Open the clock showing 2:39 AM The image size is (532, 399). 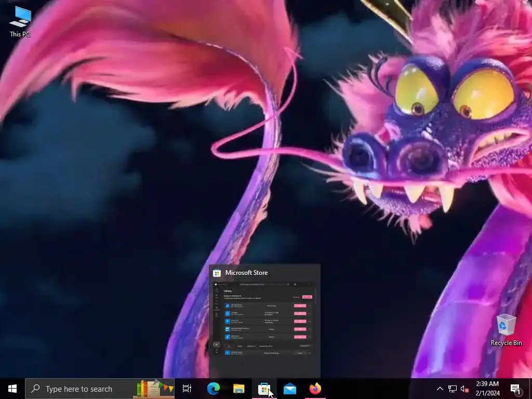pos(487,389)
